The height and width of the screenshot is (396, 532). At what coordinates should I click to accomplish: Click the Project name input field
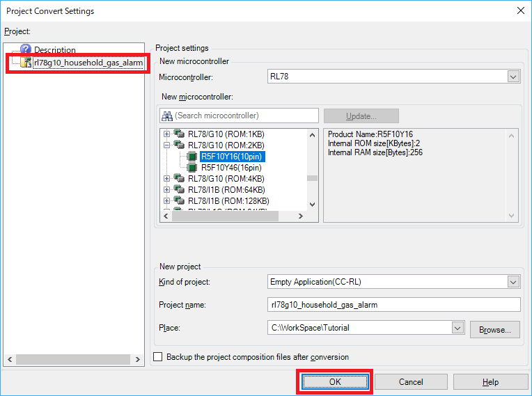tap(394, 305)
